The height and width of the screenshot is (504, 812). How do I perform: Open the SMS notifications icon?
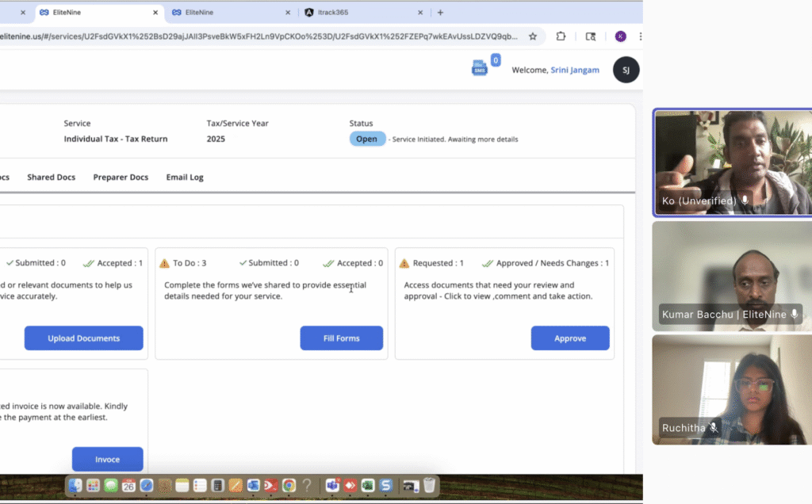click(480, 68)
